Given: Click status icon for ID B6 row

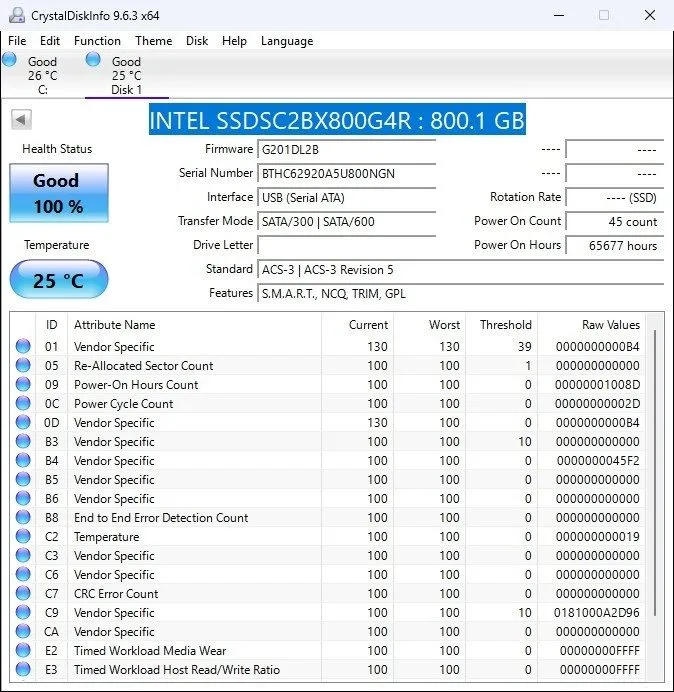Looking at the screenshot, I should point(23,498).
